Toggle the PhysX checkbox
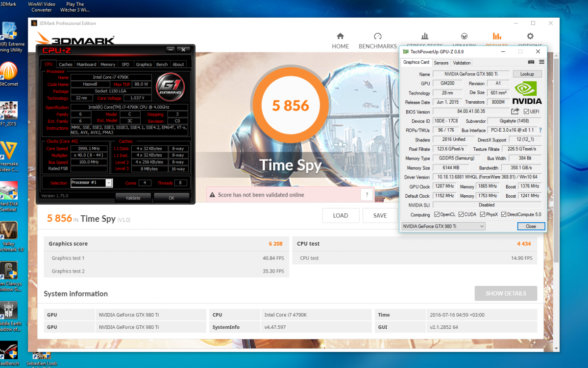Viewport: 588px width, 368px height. (x=482, y=214)
